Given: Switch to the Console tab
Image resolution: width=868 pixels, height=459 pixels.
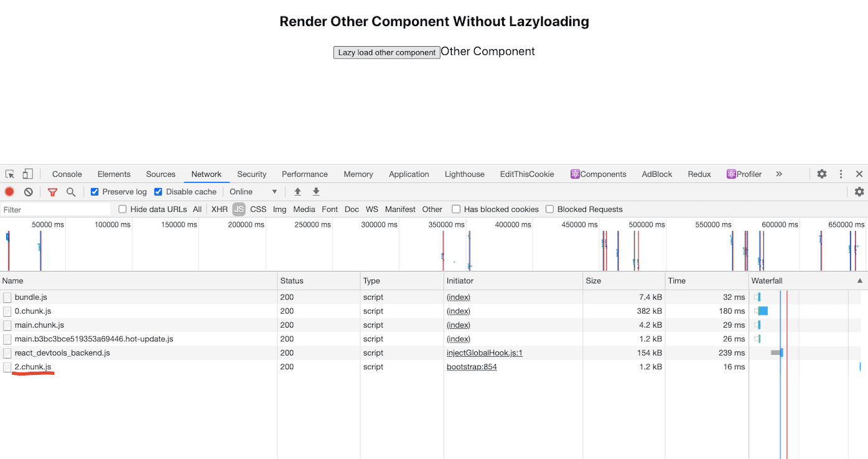Looking at the screenshot, I should coord(67,174).
